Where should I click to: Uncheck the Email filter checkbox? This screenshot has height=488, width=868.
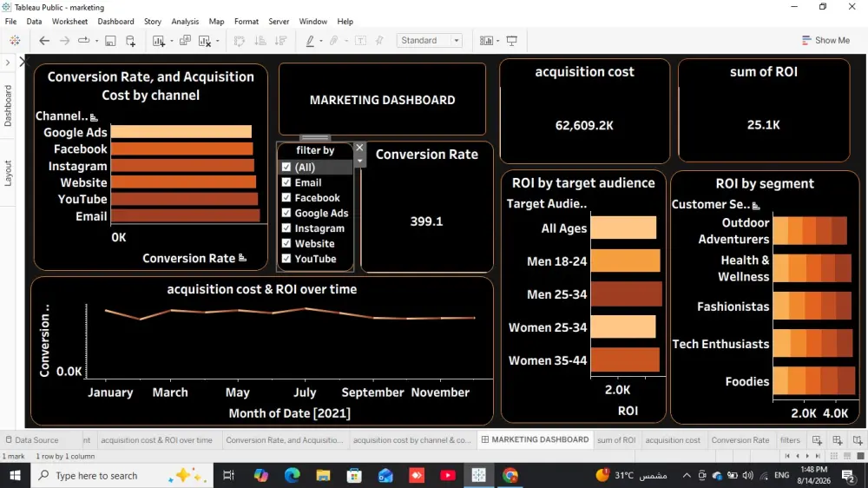coord(286,182)
